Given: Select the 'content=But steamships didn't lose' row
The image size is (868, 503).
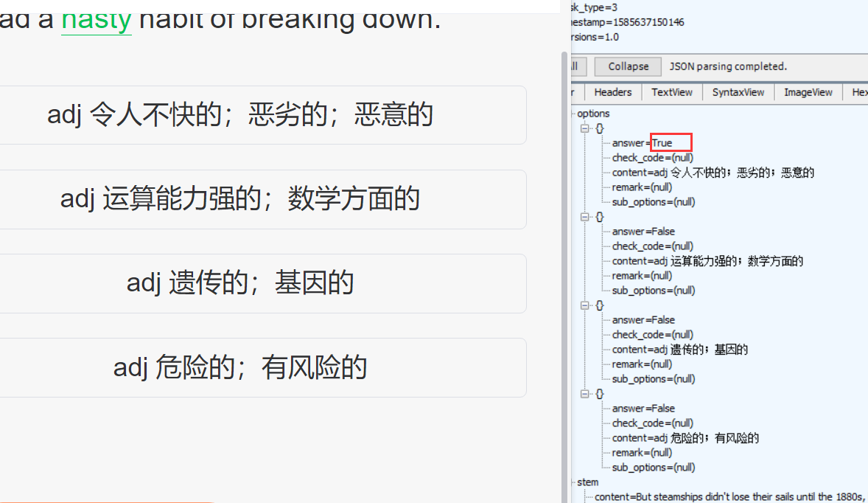Looking at the screenshot, I should pyautogui.click(x=731, y=497).
